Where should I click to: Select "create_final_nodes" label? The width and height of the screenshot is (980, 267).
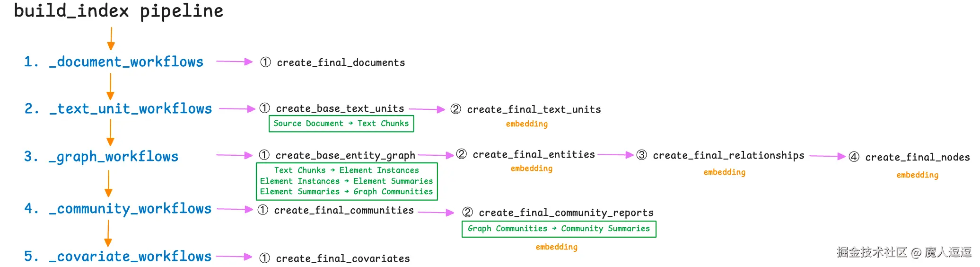tap(917, 157)
